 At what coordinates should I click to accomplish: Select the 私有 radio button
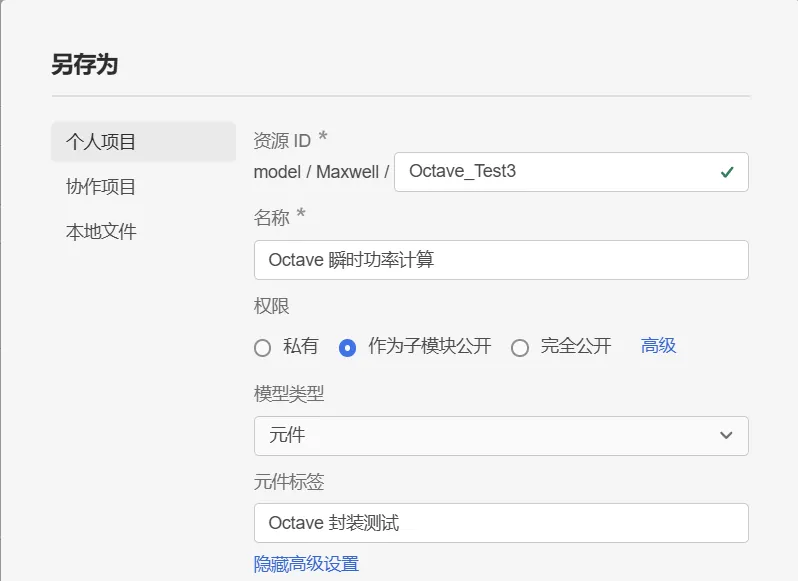click(263, 348)
